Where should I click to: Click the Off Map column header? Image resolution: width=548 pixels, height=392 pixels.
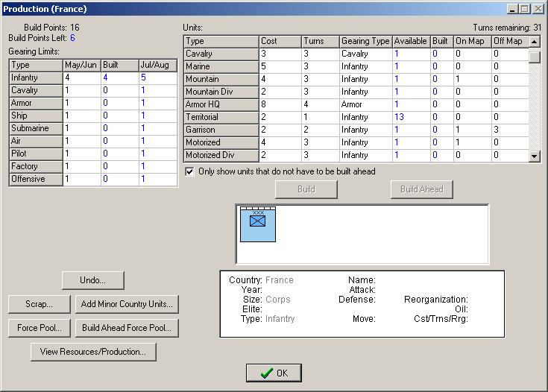tap(510, 41)
